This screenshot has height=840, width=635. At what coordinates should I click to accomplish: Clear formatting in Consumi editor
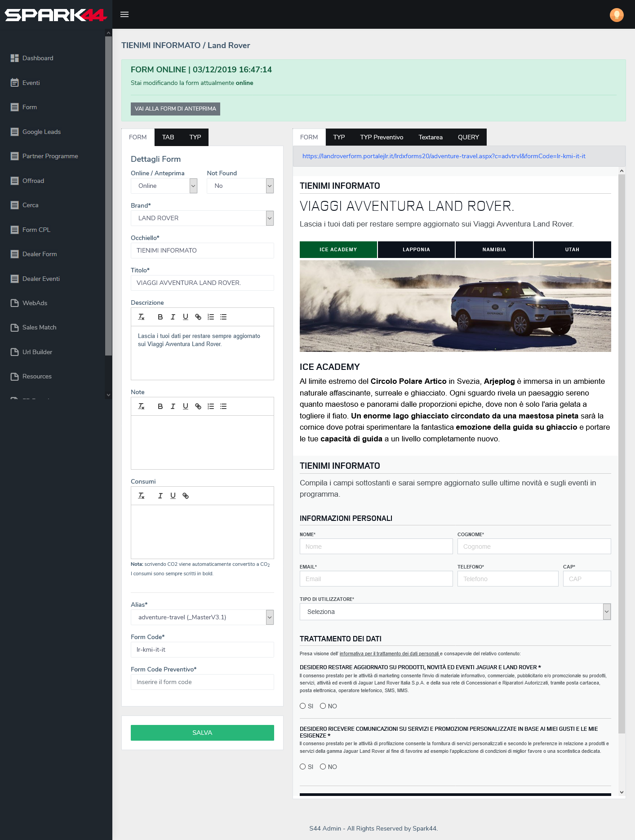(x=141, y=496)
